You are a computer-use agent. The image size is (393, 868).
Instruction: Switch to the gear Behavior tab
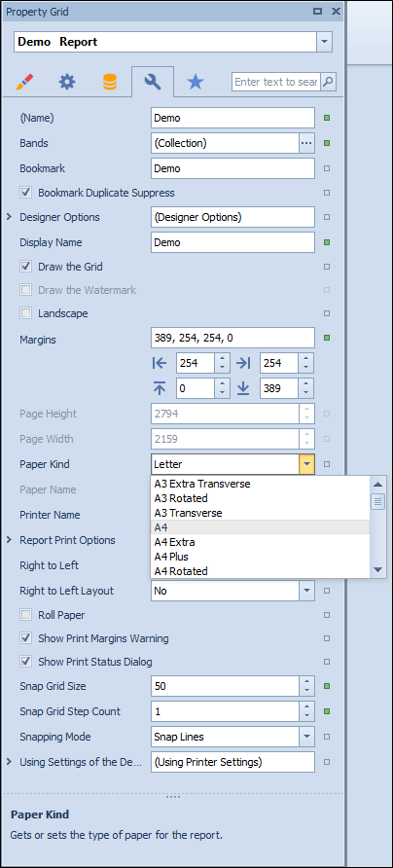tap(67, 82)
